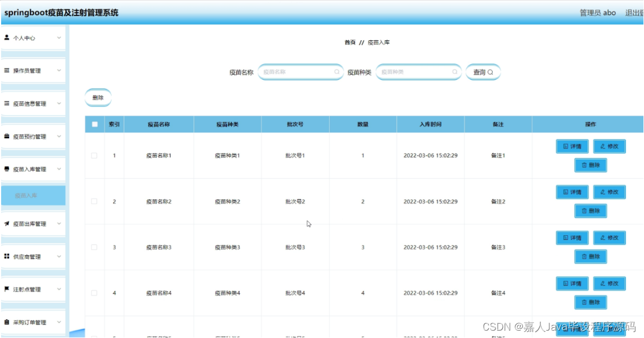Click the 疫苗入库管理 icon in sidebar
This screenshot has width=644, height=338.
click(7, 169)
